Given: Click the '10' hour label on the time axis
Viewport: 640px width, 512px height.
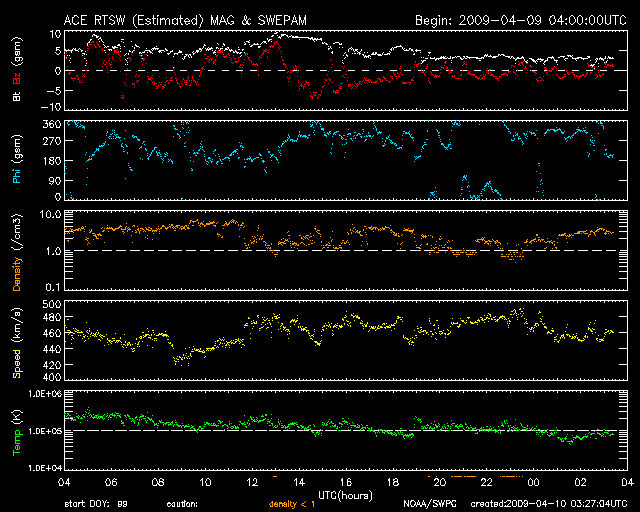Looking at the screenshot, I should (x=205, y=482).
